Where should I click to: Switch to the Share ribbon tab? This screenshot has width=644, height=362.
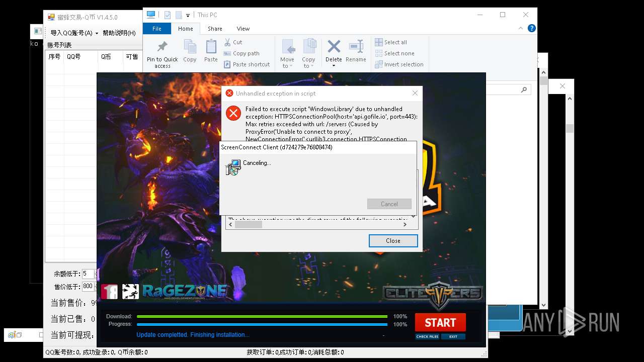tap(215, 29)
